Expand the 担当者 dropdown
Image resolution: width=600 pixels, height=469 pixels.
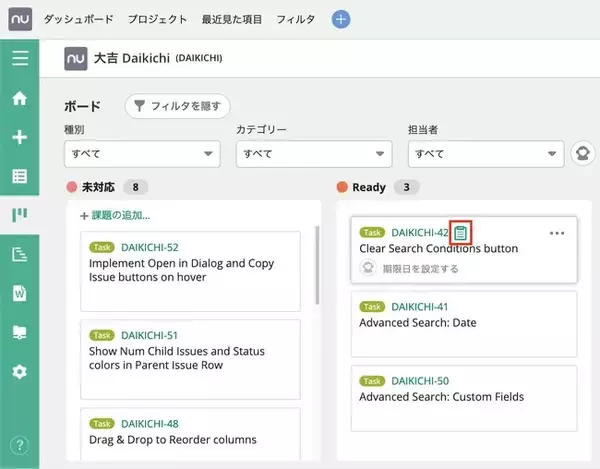486,154
